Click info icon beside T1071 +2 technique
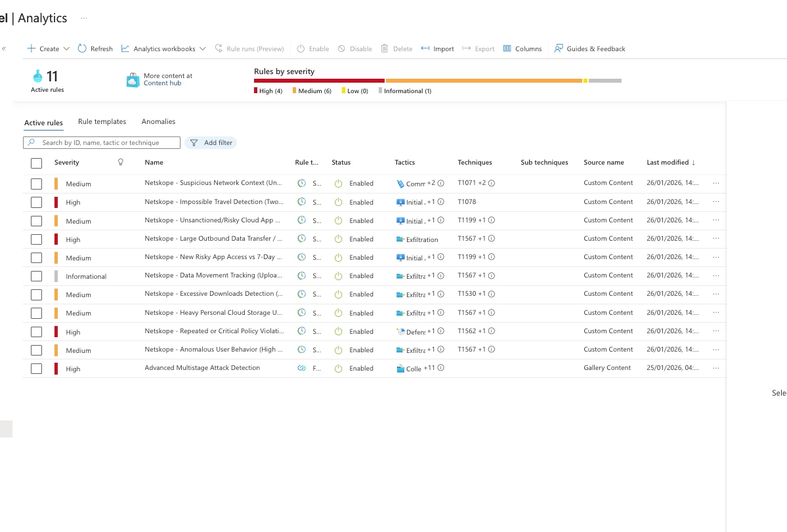The image size is (787, 532). (x=492, y=184)
